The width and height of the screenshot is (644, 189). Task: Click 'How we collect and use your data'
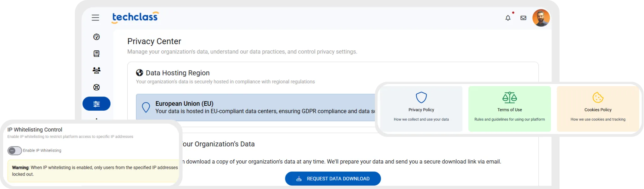pyautogui.click(x=421, y=120)
